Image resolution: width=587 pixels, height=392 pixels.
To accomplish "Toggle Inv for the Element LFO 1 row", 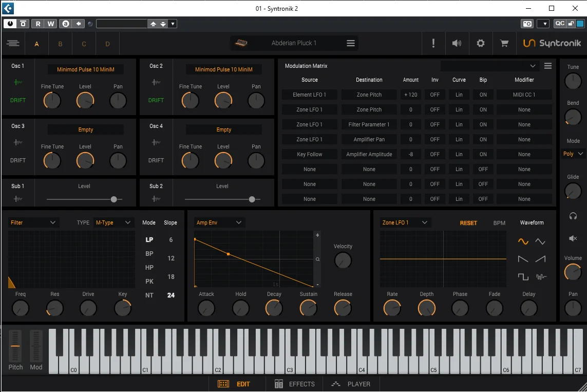I will [x=434, y=95].
